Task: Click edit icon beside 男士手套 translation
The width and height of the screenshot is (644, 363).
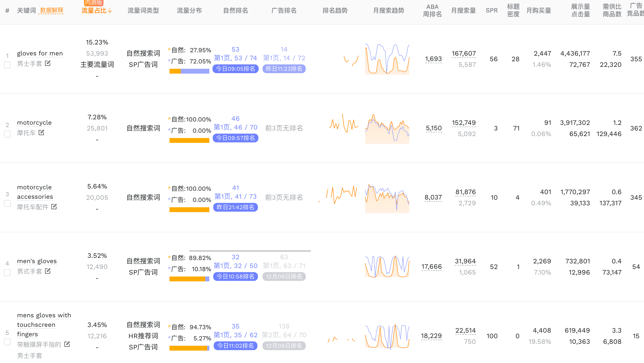Action: [x=48, y=64]
